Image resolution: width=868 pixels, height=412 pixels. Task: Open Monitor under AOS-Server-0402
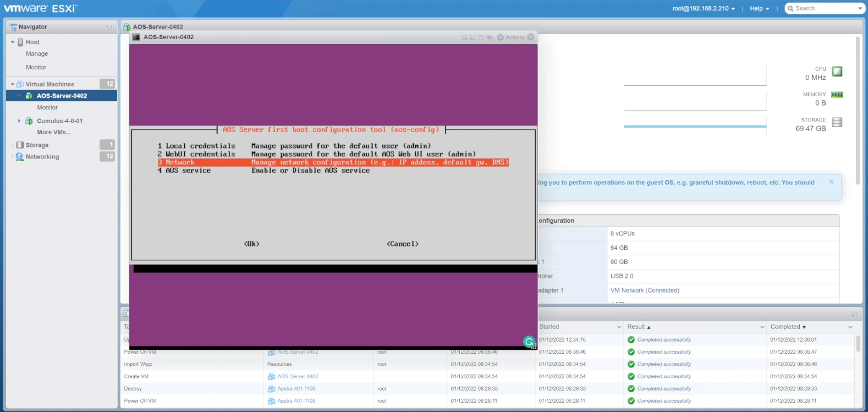click(x=47, y=107)
